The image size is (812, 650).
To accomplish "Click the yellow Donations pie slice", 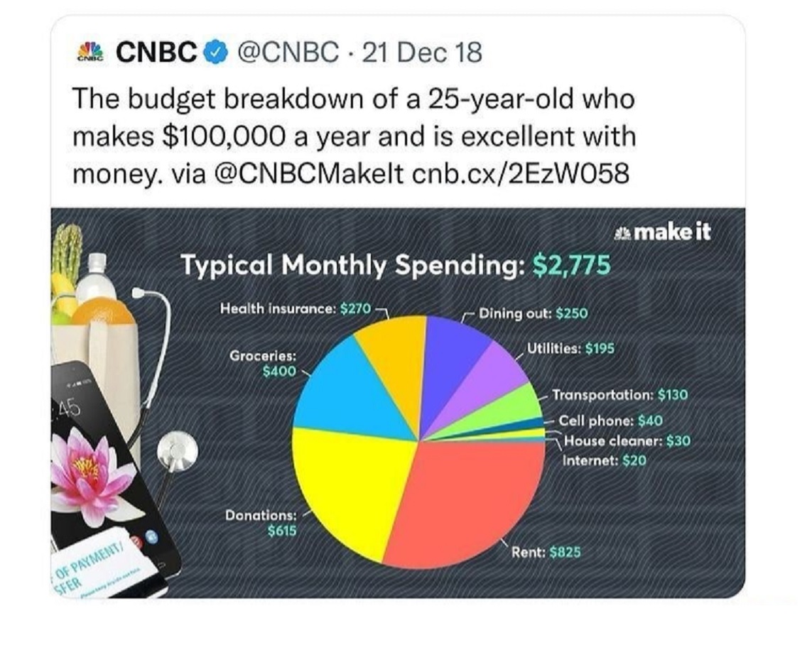I will pos(348,483).
